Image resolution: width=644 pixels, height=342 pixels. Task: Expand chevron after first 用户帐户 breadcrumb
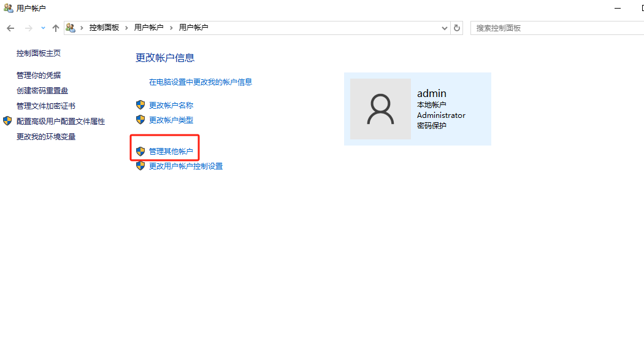click(171, 28)
